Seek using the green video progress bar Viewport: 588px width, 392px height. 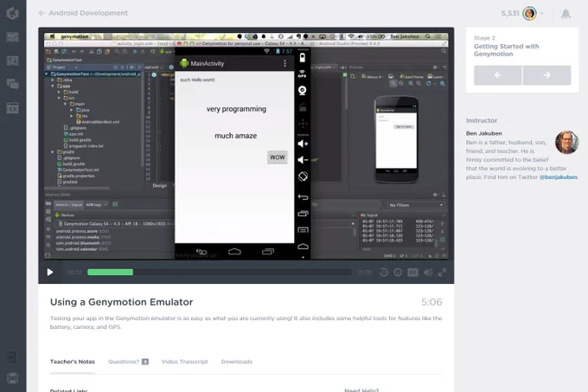(x=111, y=272)
